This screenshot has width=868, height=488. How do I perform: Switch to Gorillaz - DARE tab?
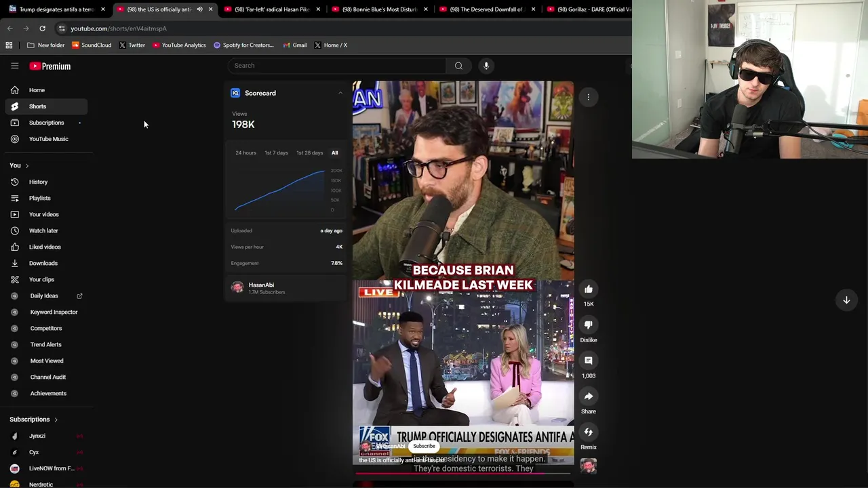pos(587,9)
